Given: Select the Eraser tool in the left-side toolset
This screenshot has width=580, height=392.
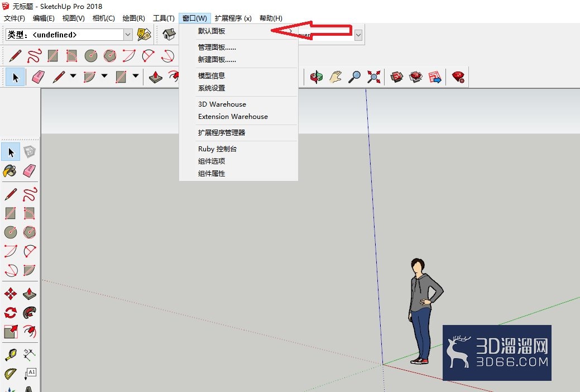Looking at the screenshot, I should [x=29, y=171].
